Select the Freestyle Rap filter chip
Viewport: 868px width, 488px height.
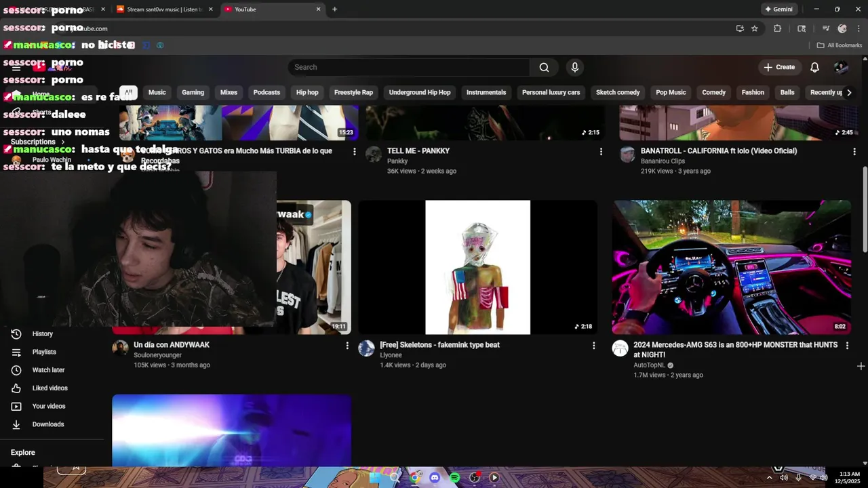(353, 92)
